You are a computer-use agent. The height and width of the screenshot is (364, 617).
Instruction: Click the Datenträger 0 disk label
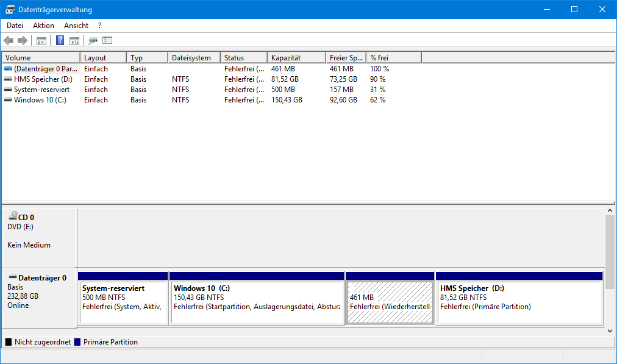[x=43, y=278]
